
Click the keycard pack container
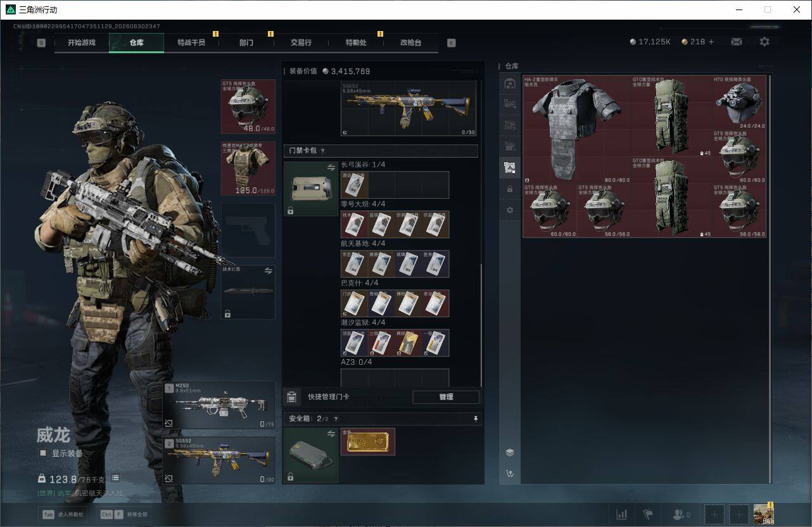coord(310,189)
